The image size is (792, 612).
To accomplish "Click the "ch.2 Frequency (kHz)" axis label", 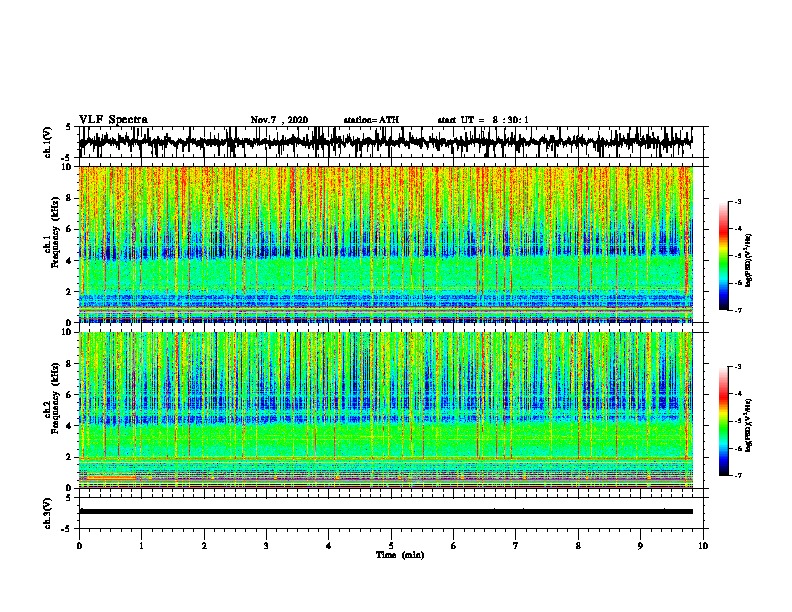I will (52, 398).
